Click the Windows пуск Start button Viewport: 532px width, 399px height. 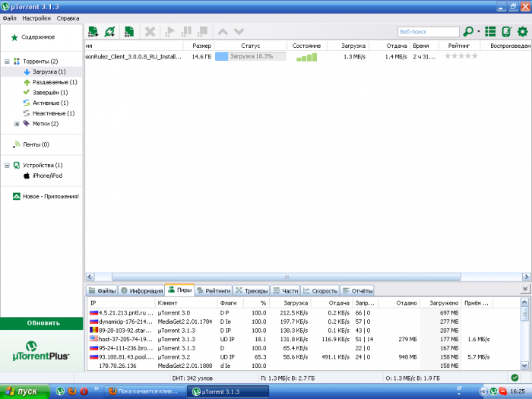pyautogui.click(x=23, y=391)
